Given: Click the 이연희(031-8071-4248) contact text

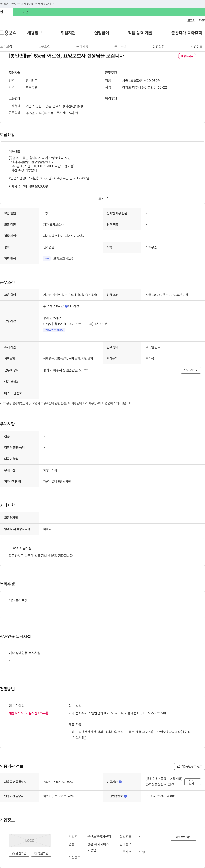Looking at the screenshot, I should tap(60, 796).
